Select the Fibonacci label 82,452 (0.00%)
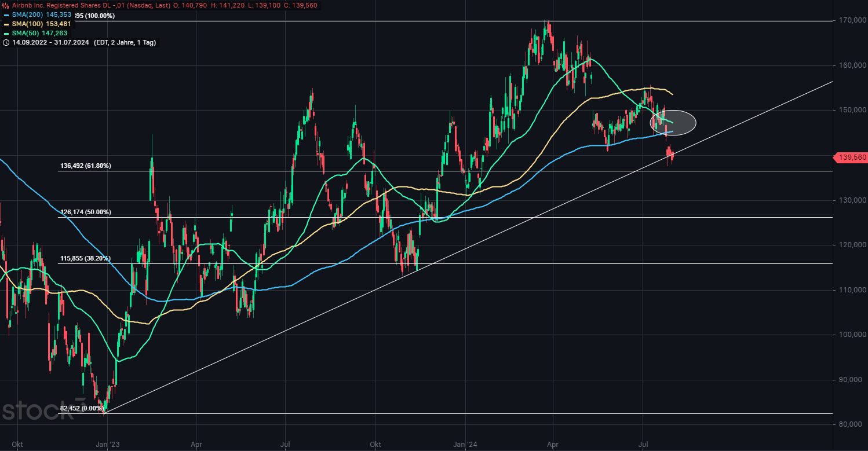The image size is (868, 451). point(82,408)
